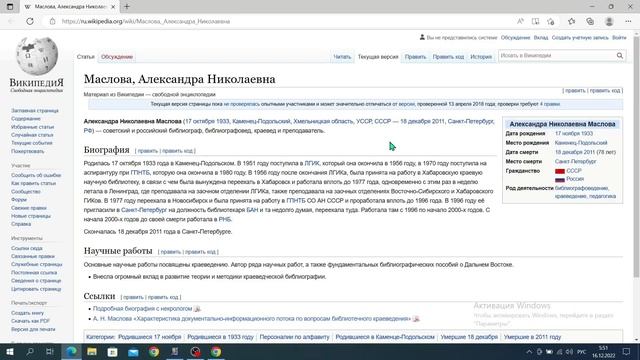Open Microsoft Store from taskbar
Image resolution: width=640 pixels, height=360 pixels.
113,351
